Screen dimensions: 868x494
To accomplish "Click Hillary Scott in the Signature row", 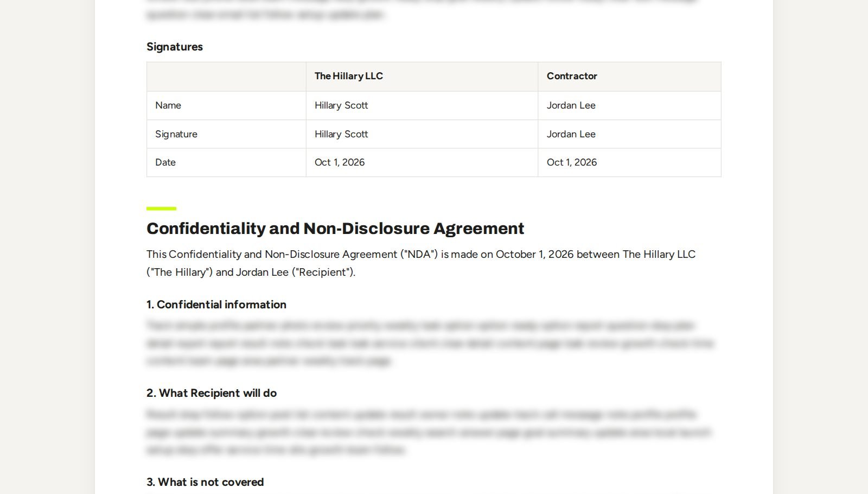I will click(341, 134).
